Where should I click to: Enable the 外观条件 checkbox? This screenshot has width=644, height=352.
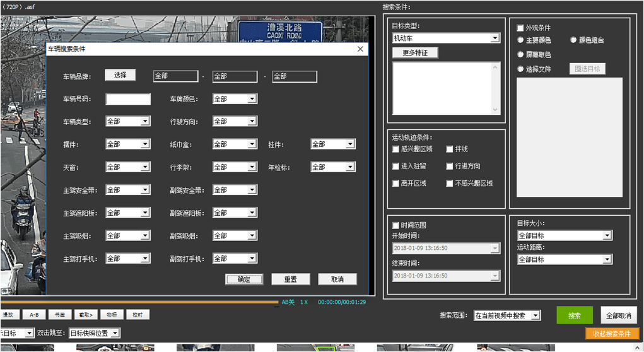520,28
